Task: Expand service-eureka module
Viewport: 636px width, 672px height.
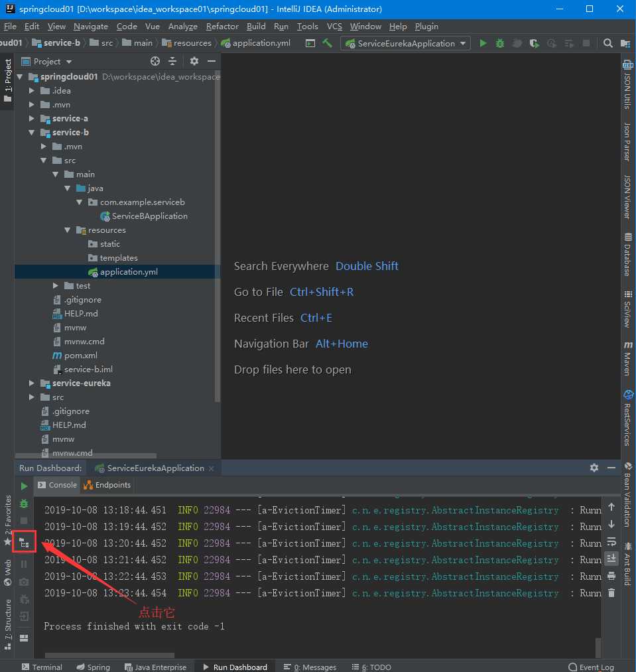Action: (x=31, y=383)
